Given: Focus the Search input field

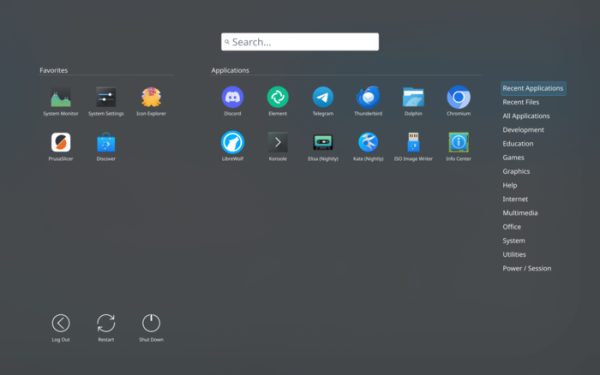Looking at the screenshot, I should tap(300, 42).
